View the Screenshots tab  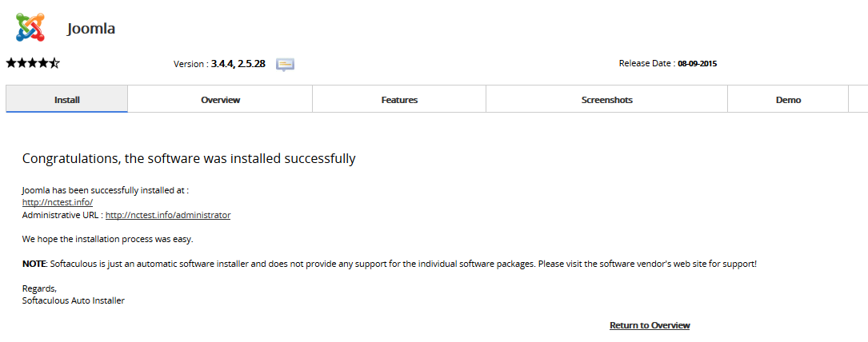[606, 99]
